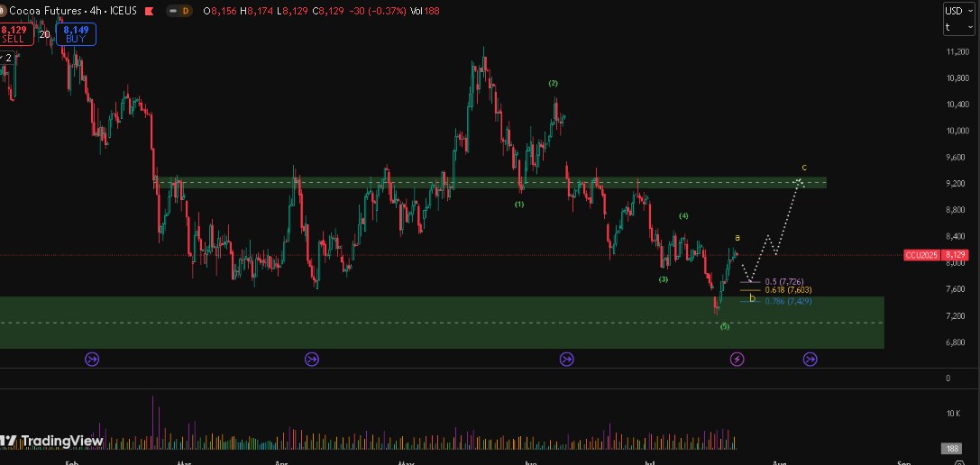Screen dimensions: 980x465
Task: Click the grey 188 volume value tag
Action: coord(952,449)
